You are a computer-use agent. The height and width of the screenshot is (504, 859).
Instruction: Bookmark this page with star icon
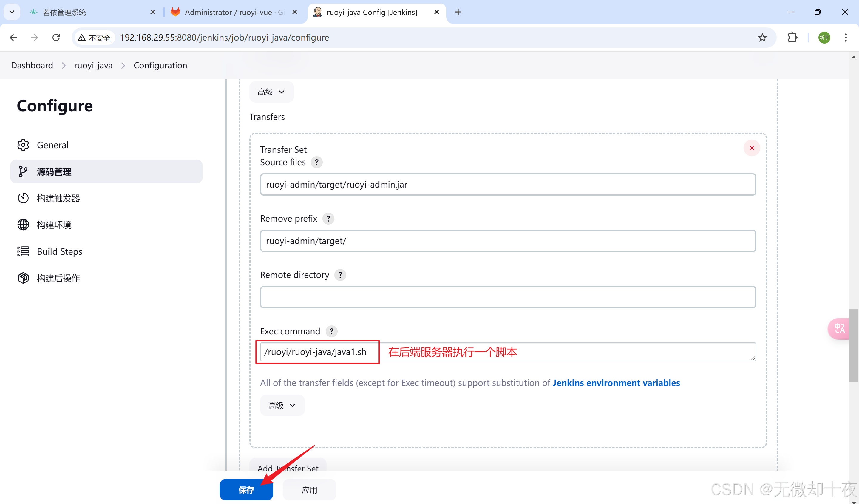pos(762,38)
